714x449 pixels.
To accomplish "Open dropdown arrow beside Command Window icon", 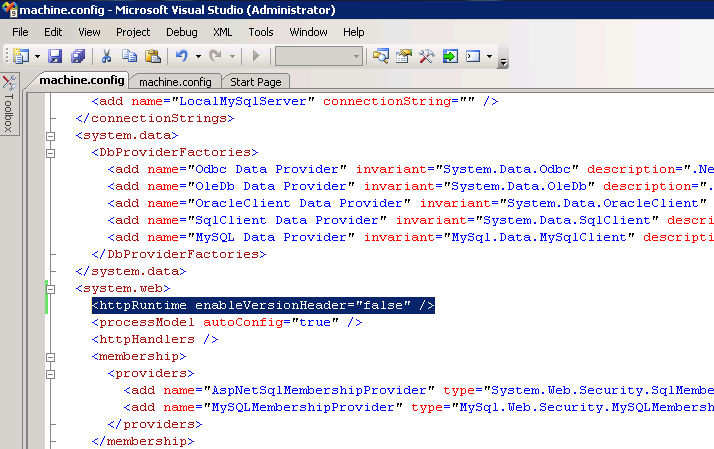I will pos(490,56).
